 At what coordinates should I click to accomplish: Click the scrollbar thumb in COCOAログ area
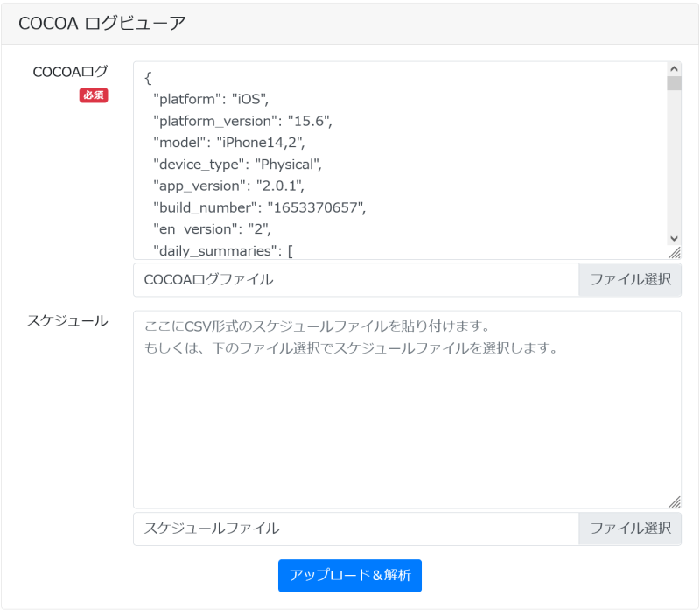(674, 83)
